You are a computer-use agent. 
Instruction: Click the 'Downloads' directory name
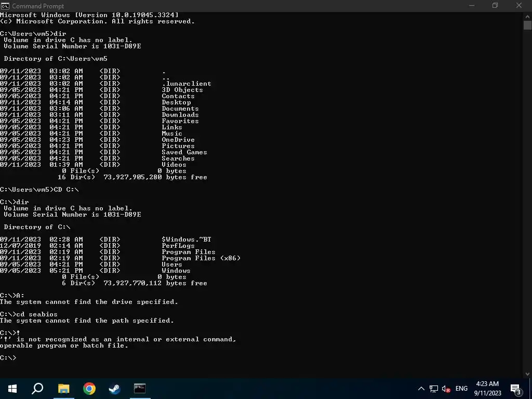point(180,115)
